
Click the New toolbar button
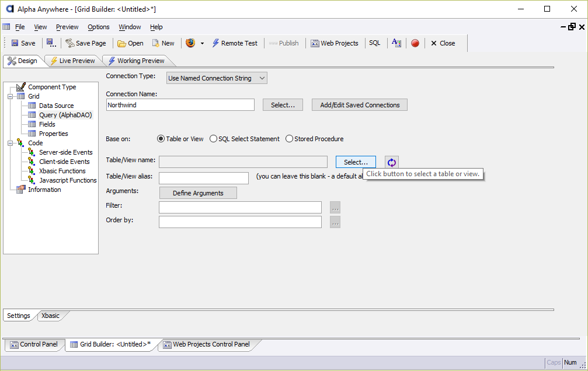(163, 43)
